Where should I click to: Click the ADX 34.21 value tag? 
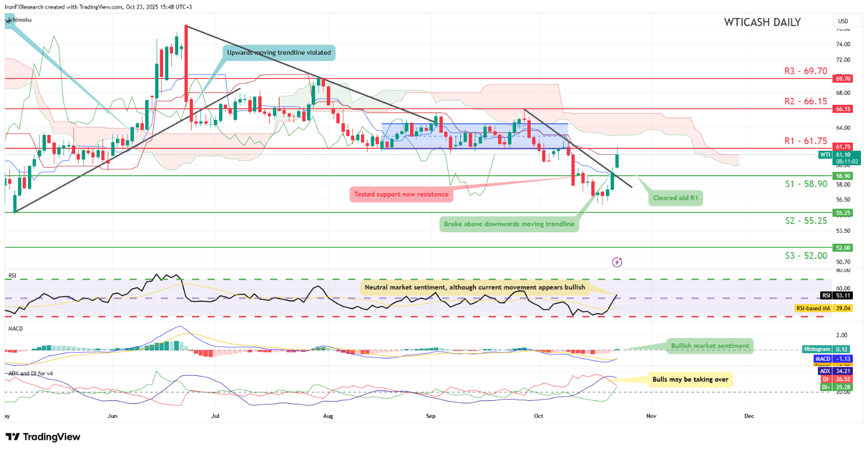pos(835,371)
